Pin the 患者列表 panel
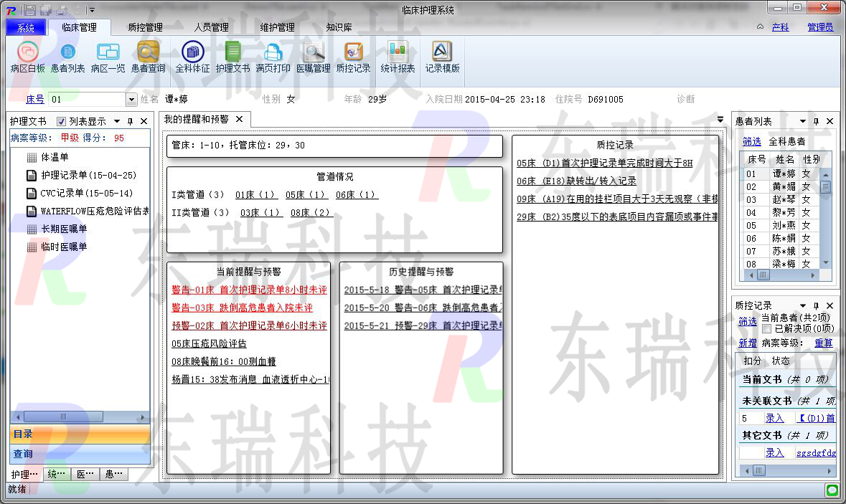 click(816, 121)
